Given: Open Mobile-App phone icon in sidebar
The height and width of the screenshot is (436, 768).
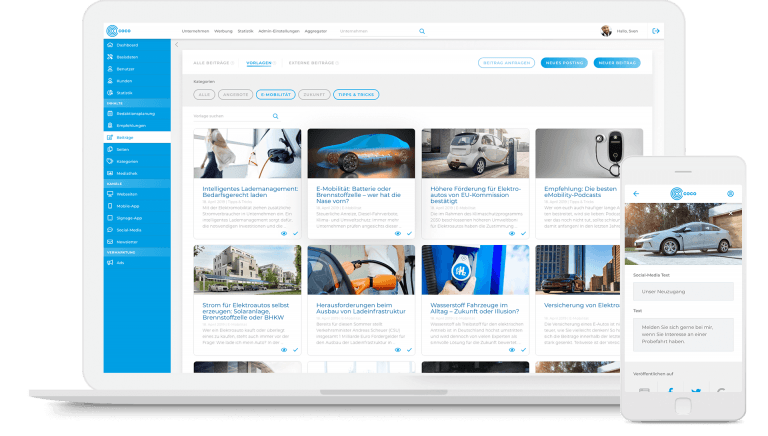Looking at the screenshot, I should (x=110, y=206).
